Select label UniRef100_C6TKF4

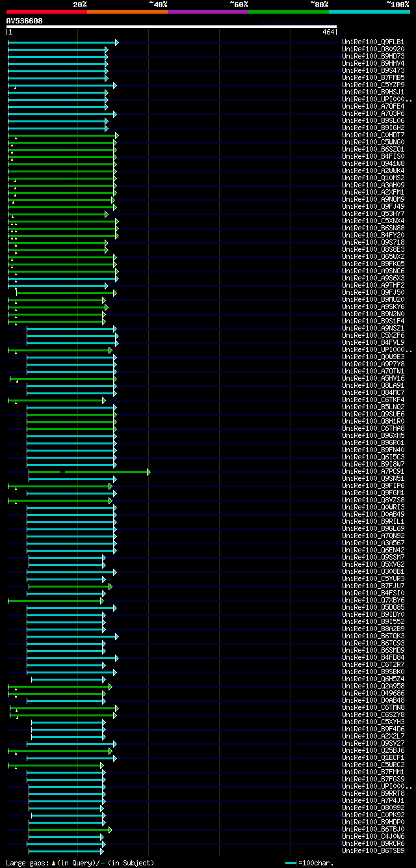[374, 400]
